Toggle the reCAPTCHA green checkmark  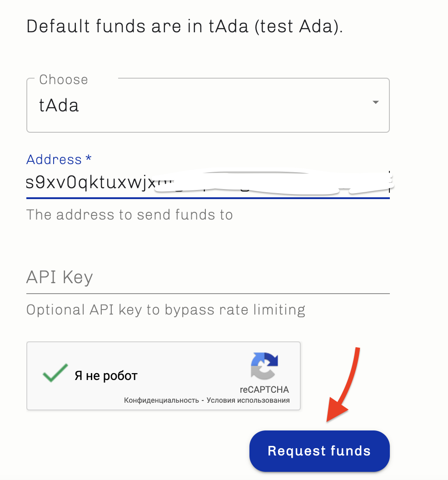tap(55, 373)
